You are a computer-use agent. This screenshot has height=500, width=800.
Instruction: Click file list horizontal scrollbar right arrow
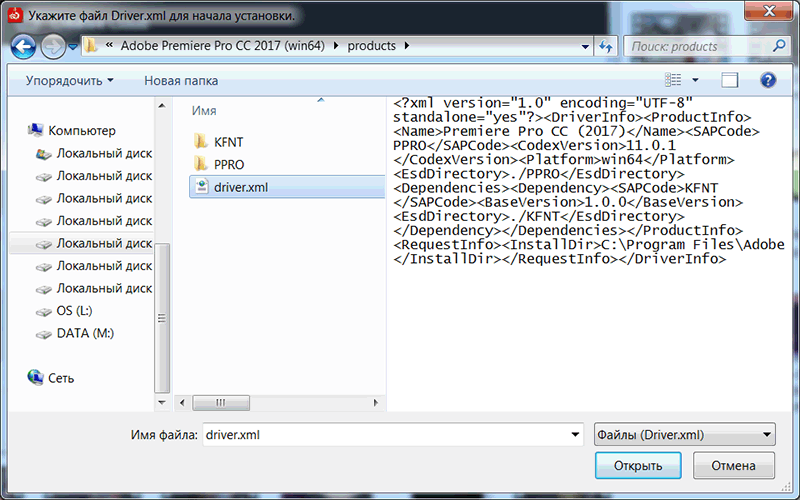[x=376, y=403]
